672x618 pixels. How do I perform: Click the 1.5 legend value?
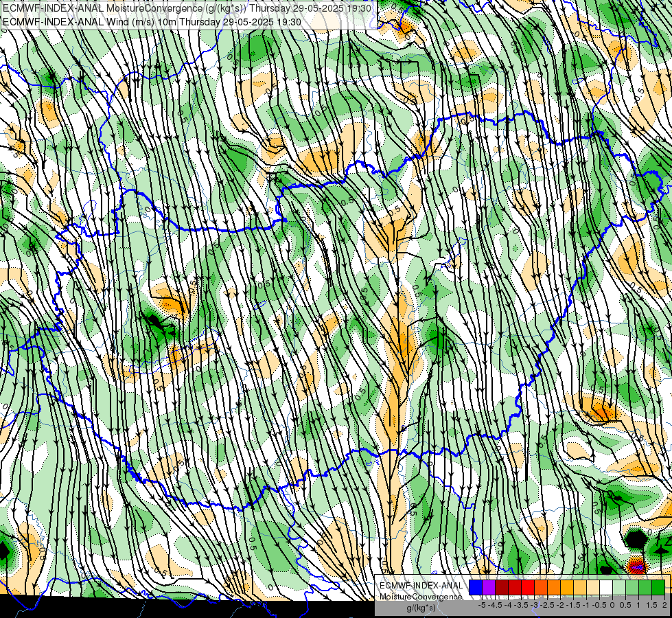651,605
